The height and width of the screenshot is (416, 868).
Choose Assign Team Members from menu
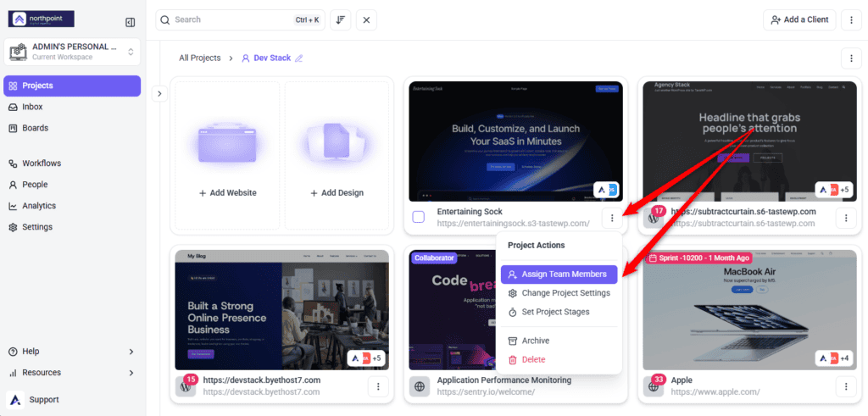tap(559, 275)
